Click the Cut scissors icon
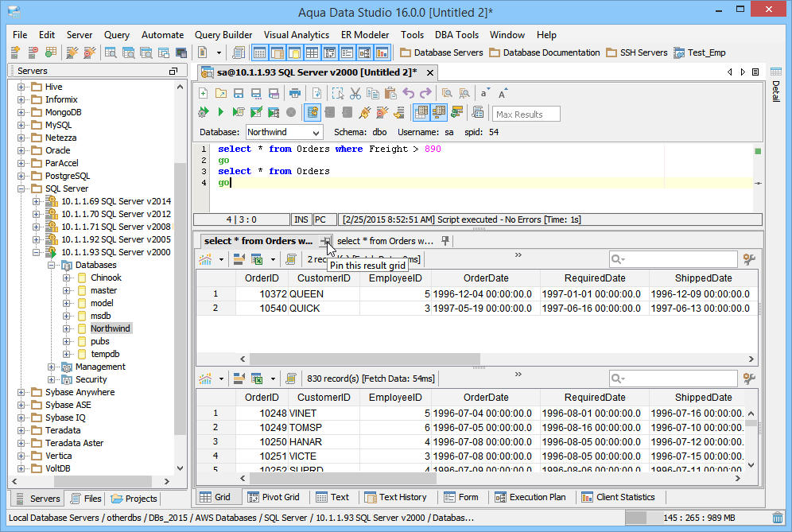Image resolution: width=792 pixels, height=532 pixels. coord(355,94)
